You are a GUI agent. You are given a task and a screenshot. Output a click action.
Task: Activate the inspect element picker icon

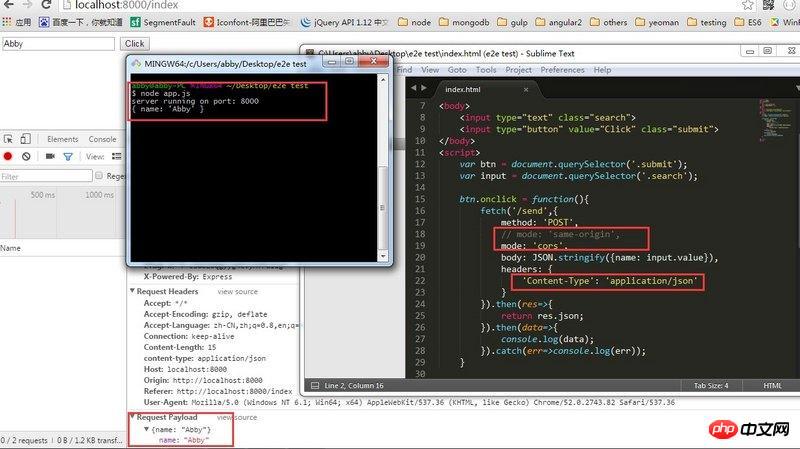(x=7, y=139)
